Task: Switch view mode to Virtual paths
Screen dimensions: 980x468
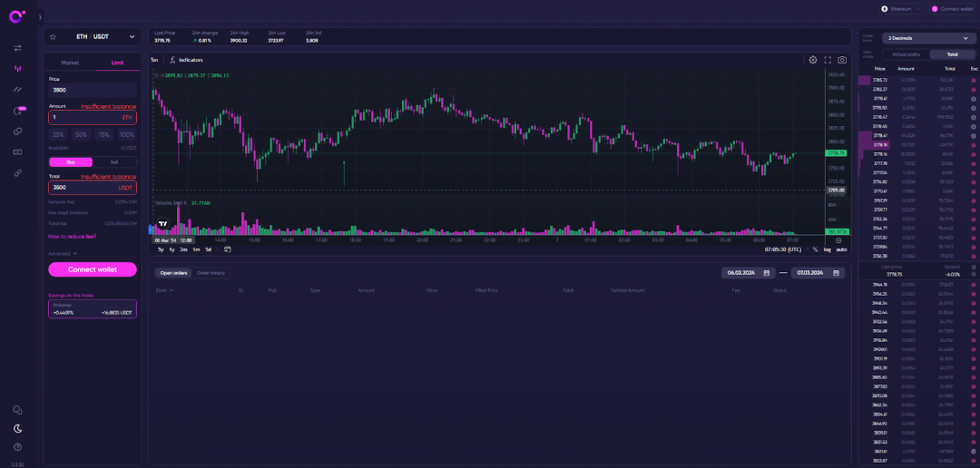Action: (x=906, y=54)
